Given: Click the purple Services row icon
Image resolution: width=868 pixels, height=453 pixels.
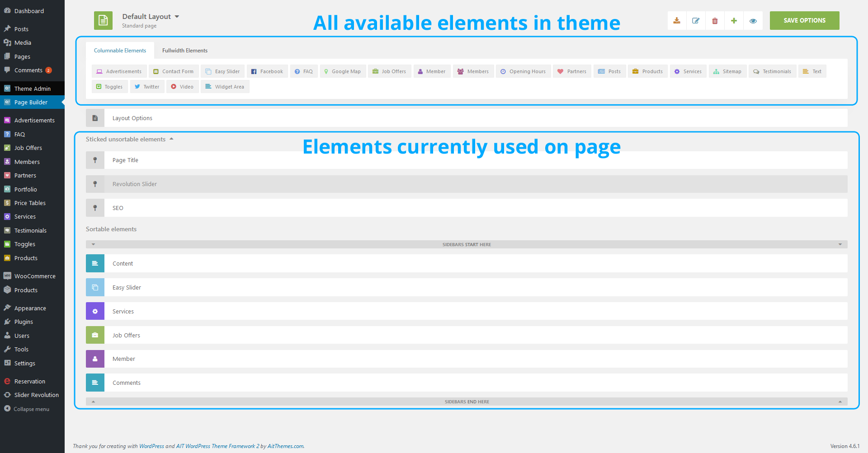Looking at the screenshot, I should tap(95, 311).
